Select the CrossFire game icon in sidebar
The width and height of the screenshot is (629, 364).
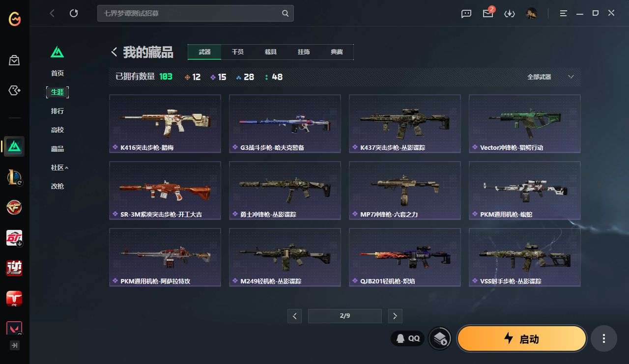point(14,207)
